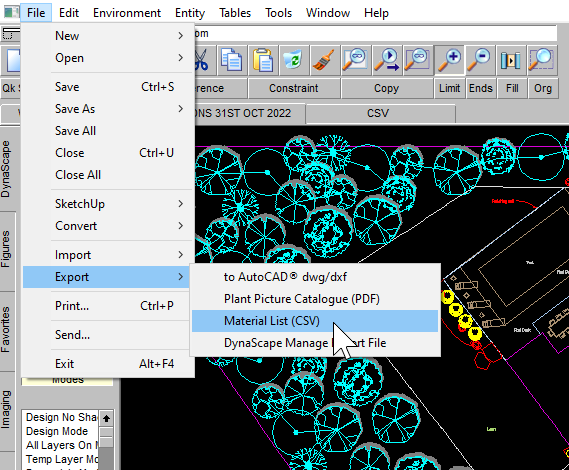Viewport: 569px width, 470px height.
Task: Choose Save All menu entry
Action: [x=108, y=131]
